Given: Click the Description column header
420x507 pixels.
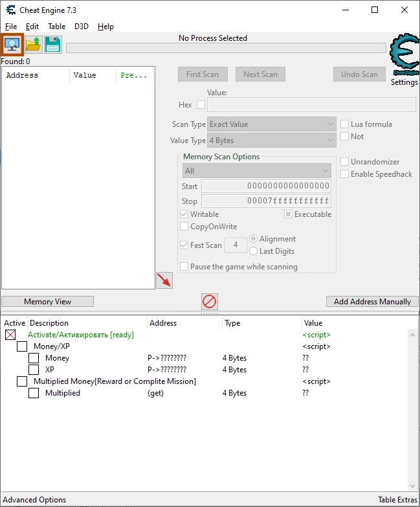Looking at the screenshot, I should tap(87, 323).
